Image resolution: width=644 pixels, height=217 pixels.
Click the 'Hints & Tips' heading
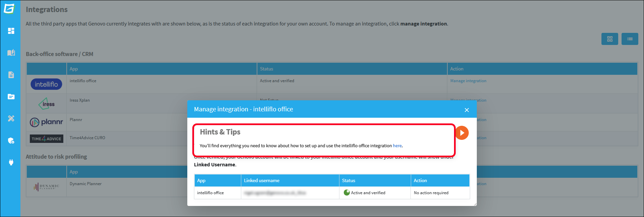click(x=220, y=132)
